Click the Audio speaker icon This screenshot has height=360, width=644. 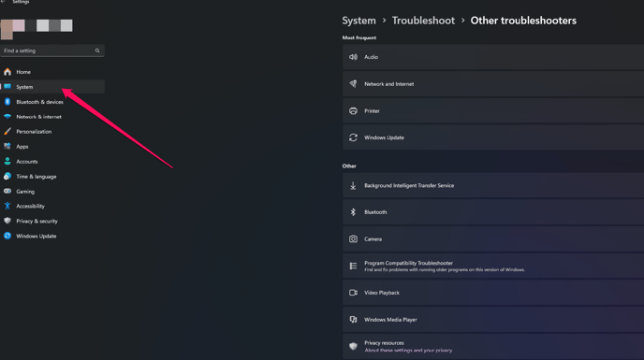353,57
